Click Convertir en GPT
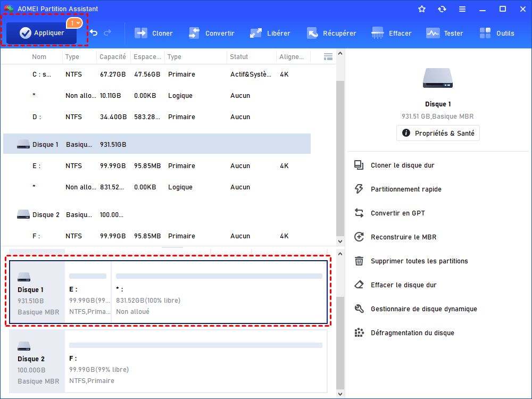The width and height of the screenshot is (532, 399). click(397, 213)
